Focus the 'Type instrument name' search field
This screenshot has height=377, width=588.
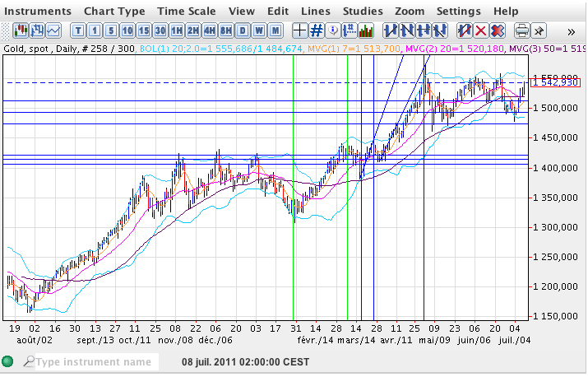pos(96,362)
